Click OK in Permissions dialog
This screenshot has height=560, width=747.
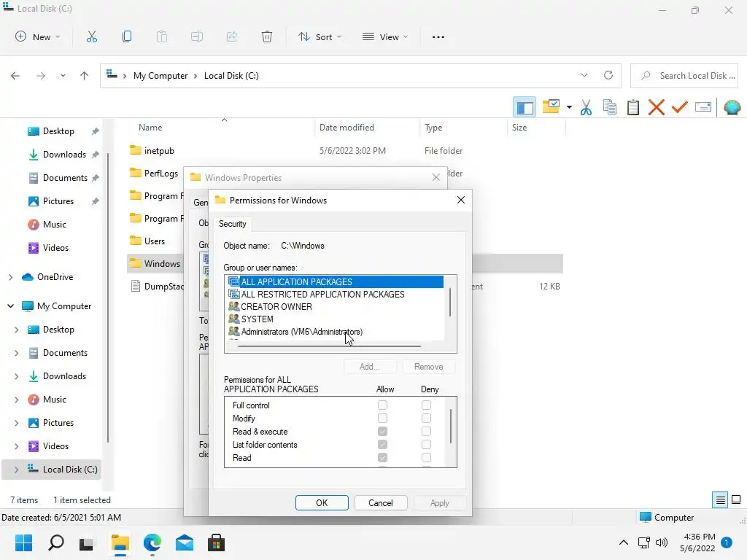pos(322,503)
